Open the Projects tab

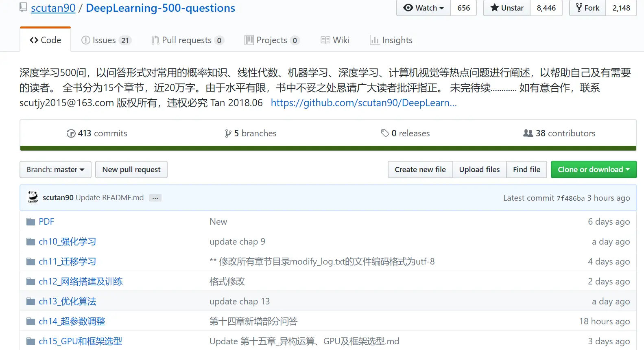pos(272,40)
